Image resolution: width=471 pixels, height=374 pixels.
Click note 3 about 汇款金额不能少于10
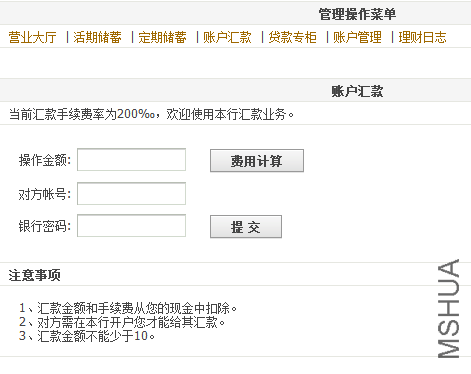(87, 336)
